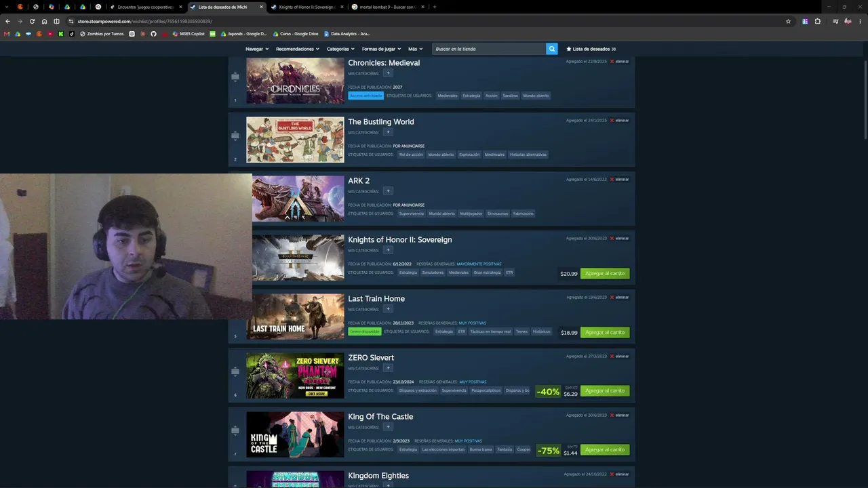Add ZERO Sievert to the cart
The width and height of the screenshot is (868, 488).
(605, 391)
